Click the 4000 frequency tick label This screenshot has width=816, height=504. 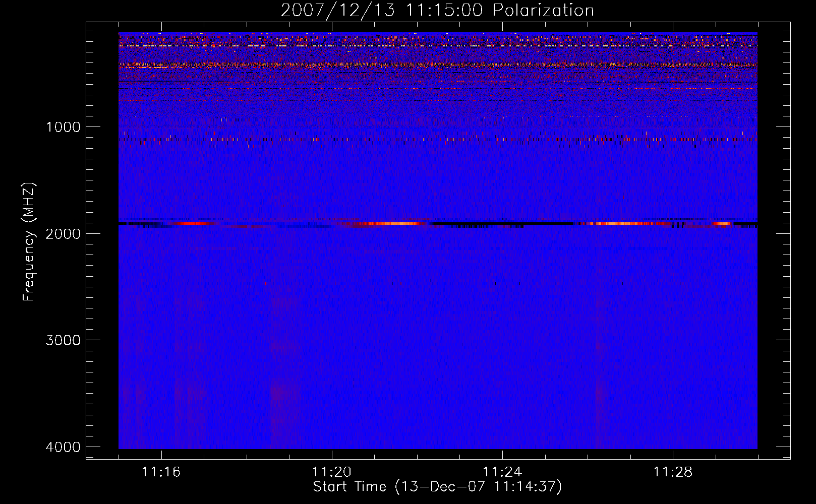click(63, 447)
